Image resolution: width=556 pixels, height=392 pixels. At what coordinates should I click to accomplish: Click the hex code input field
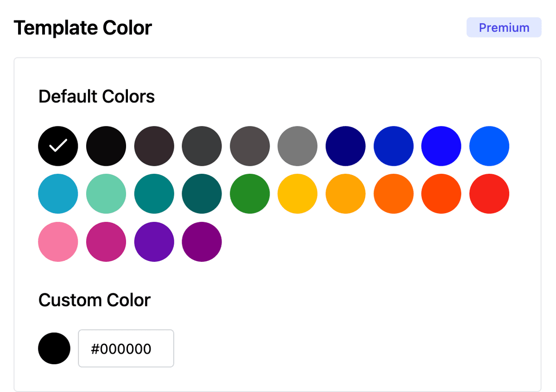click(126, 348)
